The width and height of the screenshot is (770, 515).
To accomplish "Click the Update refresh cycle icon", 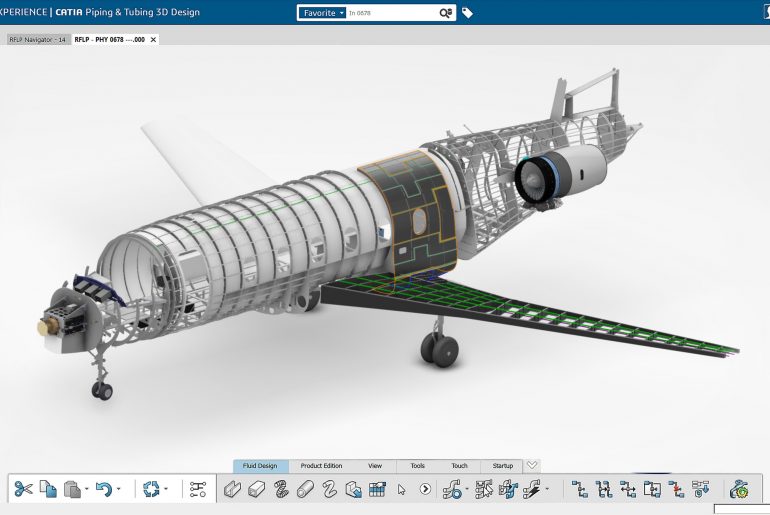I will 151,489.
